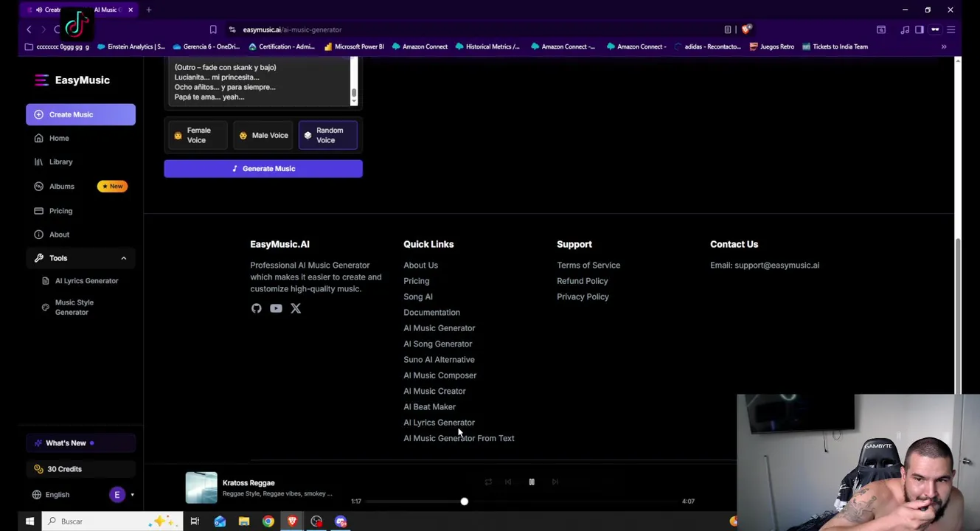980x531 pixels.
Task: Expand the user account dropdown arrow
Action: (132, 495)
